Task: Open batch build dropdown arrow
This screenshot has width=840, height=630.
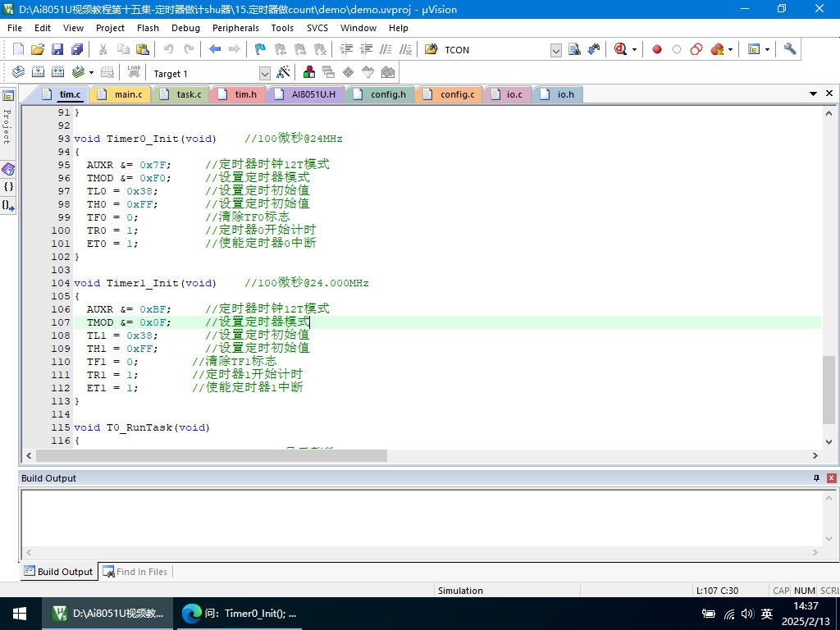Action: (91, 72)
